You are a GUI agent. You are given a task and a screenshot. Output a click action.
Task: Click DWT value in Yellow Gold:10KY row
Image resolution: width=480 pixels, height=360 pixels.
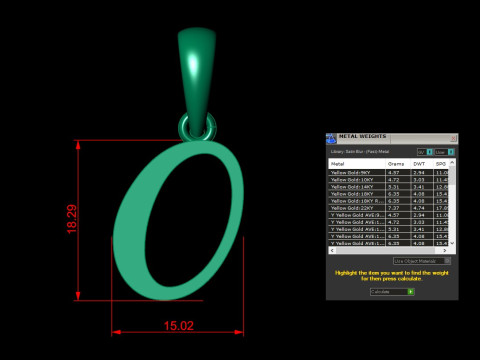pos(422,179)
